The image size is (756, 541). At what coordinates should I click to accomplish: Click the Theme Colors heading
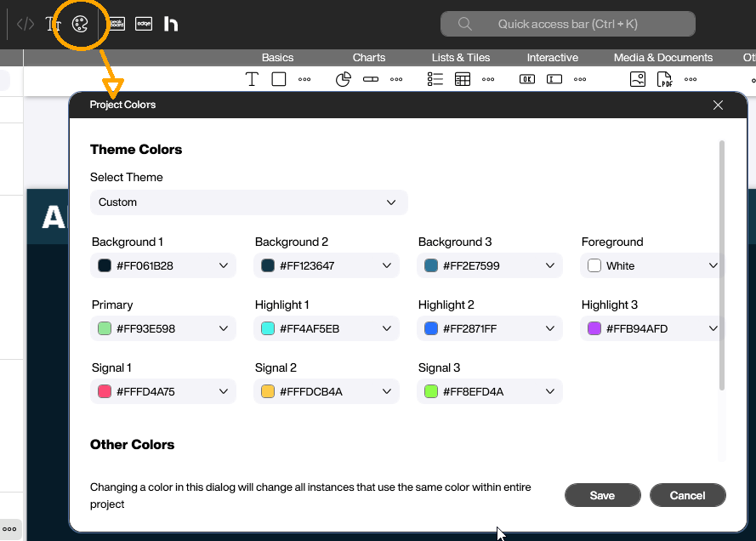click(136, 150)
